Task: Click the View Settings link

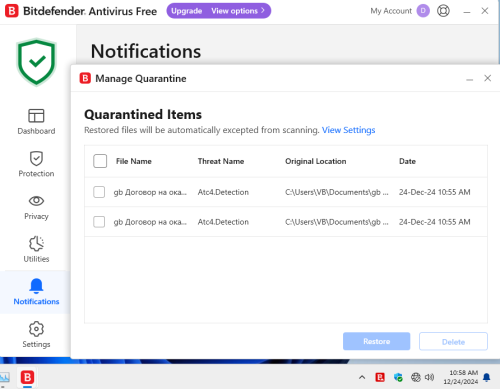Action: tap(348, 130)
